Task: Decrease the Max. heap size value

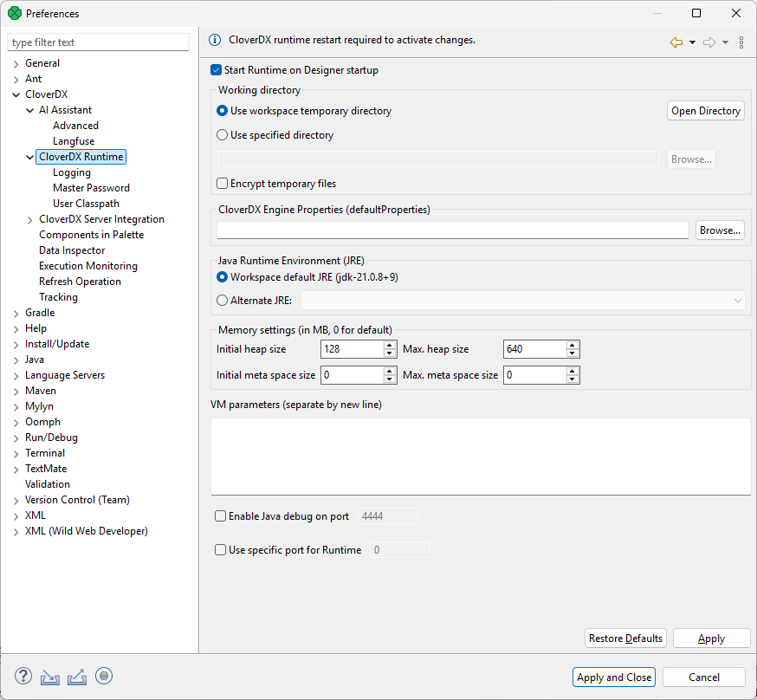Action: 573,353
